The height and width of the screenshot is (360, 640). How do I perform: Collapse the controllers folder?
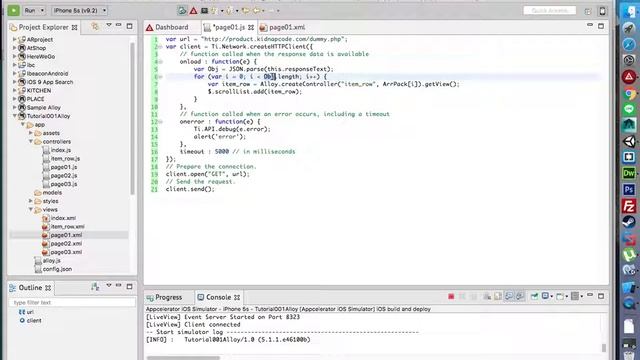pyautogui.click(x=31, y=141)
